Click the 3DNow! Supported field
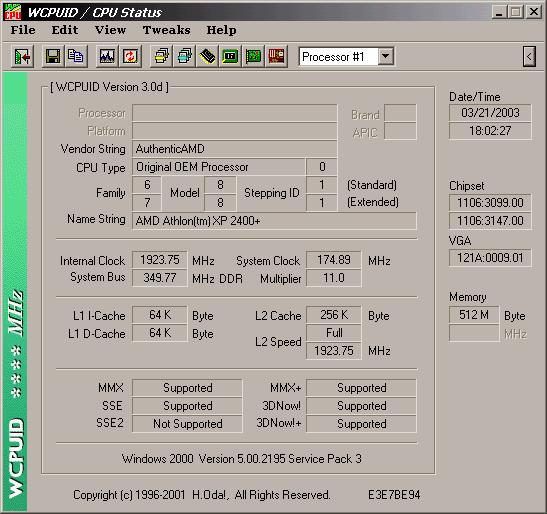547x514 pixels. [361, 406]
